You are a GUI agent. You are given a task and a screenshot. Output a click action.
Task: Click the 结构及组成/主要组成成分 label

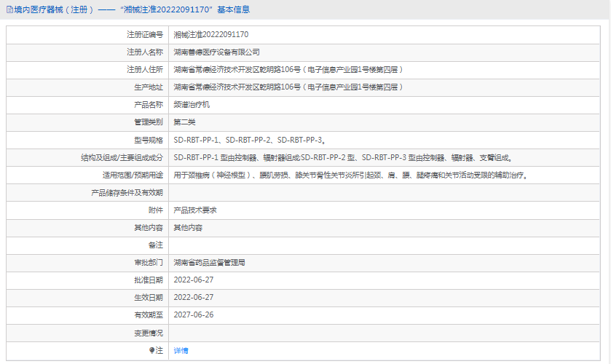point(122,158)
